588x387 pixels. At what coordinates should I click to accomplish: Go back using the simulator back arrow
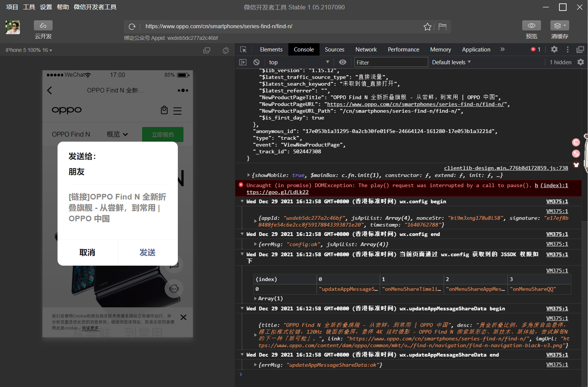click(x=50, y=91)
